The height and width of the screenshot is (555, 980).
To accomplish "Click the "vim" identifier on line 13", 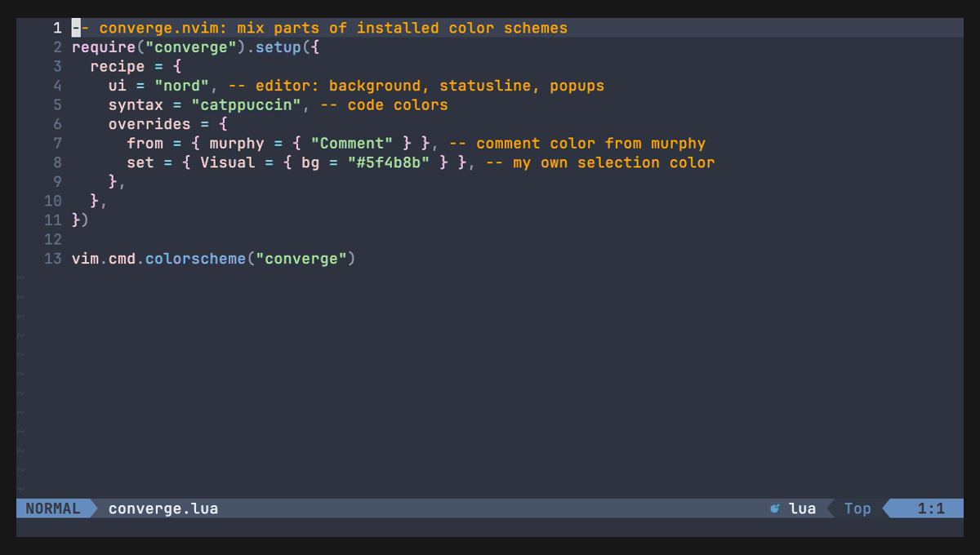I will click(86, 259).
